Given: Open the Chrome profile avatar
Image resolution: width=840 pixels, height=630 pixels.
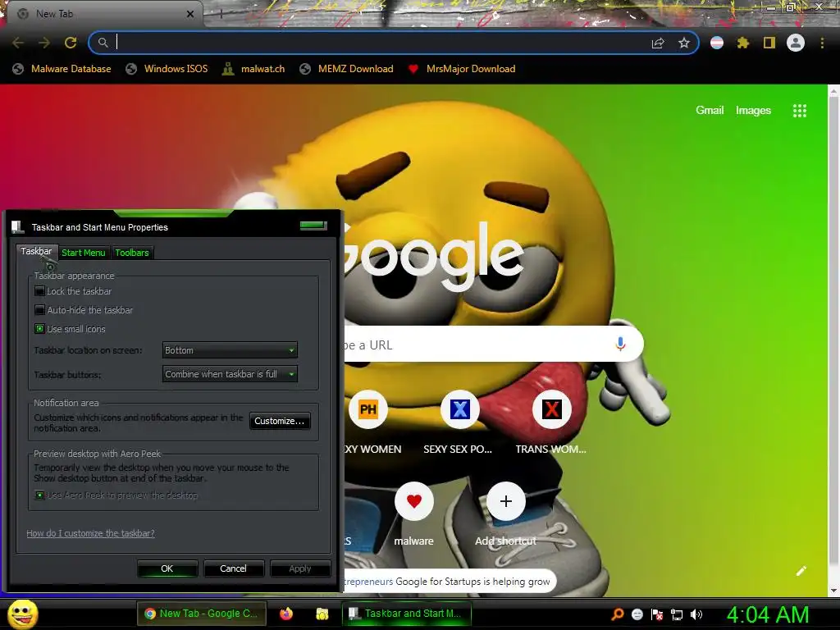Looking at the screenshot, I should (796, 43).
